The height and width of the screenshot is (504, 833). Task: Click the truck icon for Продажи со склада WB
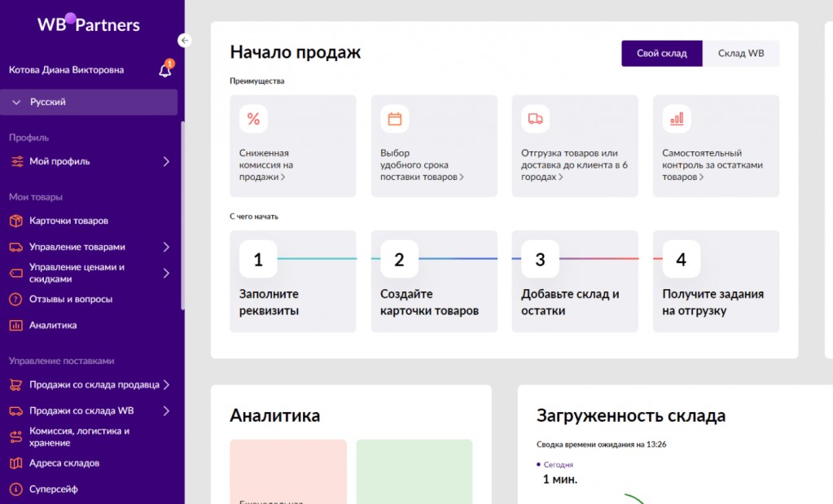[x=16, y=410]
